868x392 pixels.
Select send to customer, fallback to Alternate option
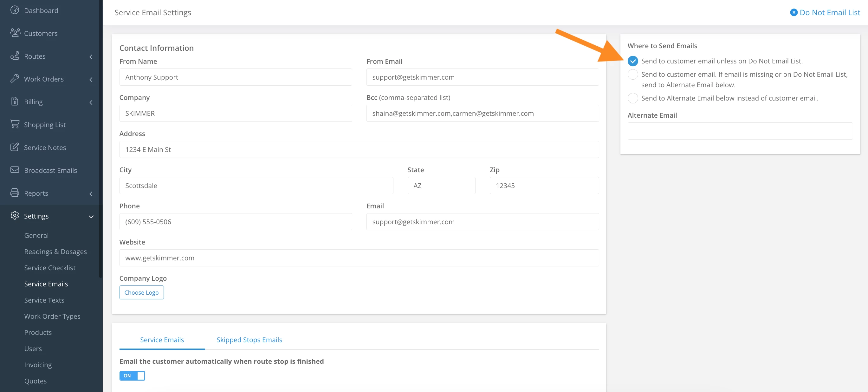(x=632, y=75)
